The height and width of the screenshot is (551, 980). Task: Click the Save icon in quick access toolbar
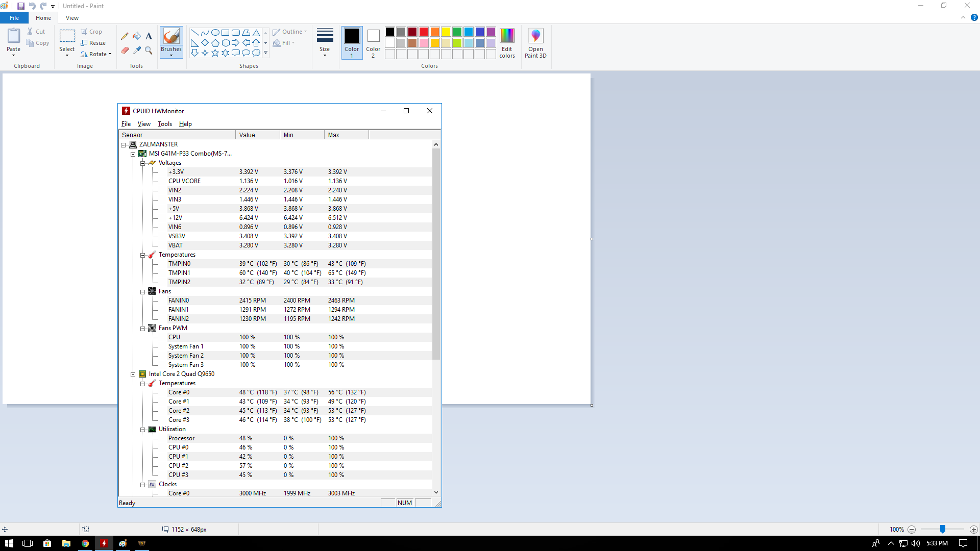(21, 6)
